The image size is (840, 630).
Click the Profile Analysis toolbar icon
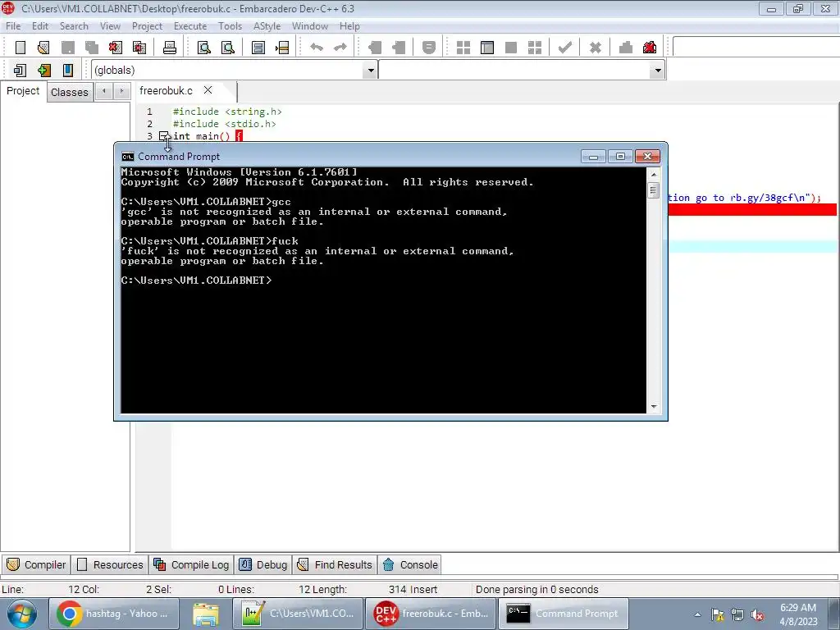[625, 48]
